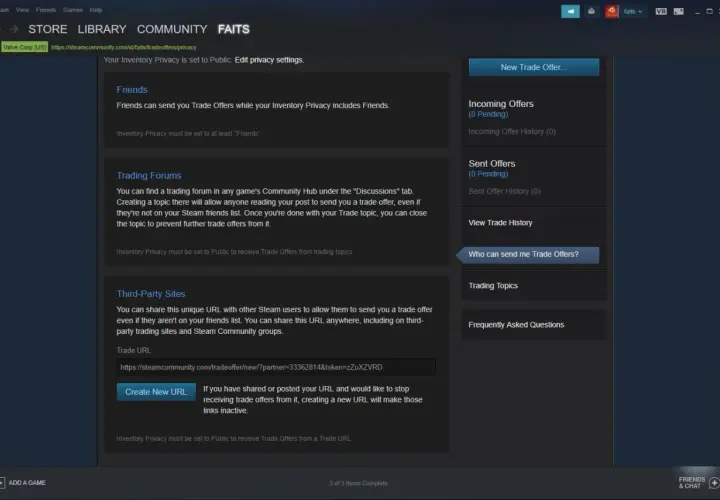This screenshot has width=720, height=500.
Task: Click the New Trade Offer button
Action: point(534,67)
